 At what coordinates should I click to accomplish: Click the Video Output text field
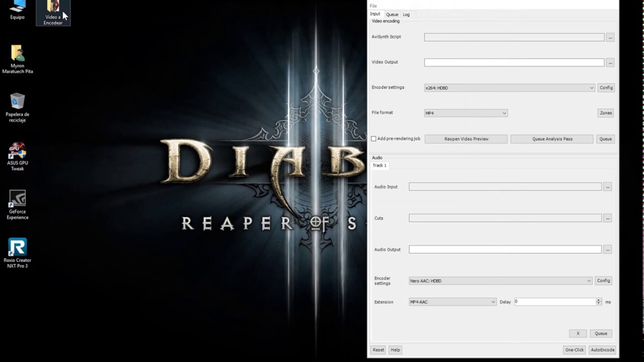coord(514,62)
